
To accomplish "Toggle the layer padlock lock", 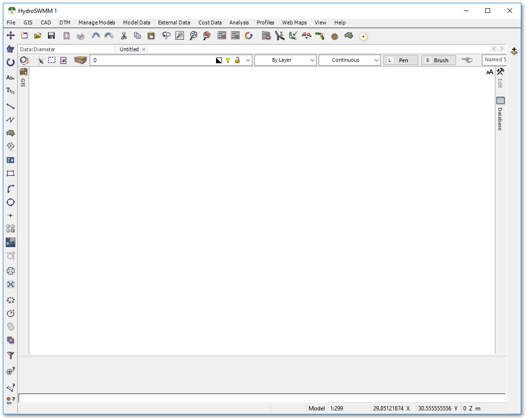I will pos(237,60).
